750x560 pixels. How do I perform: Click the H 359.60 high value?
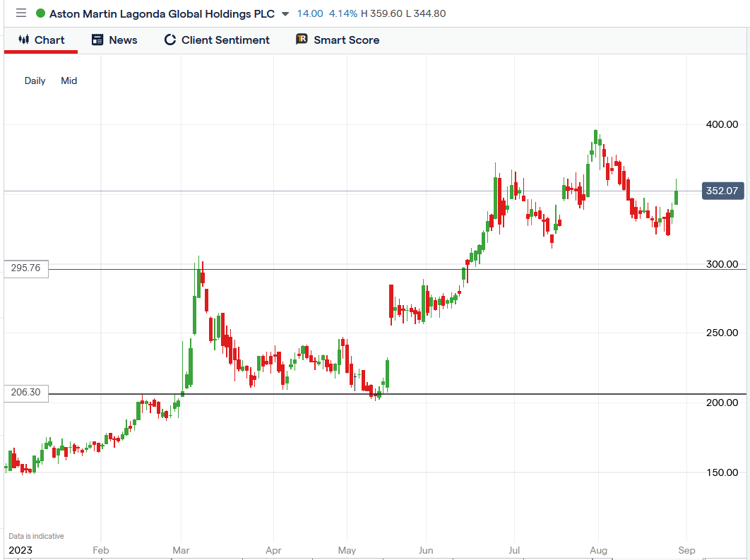[381, 13]
